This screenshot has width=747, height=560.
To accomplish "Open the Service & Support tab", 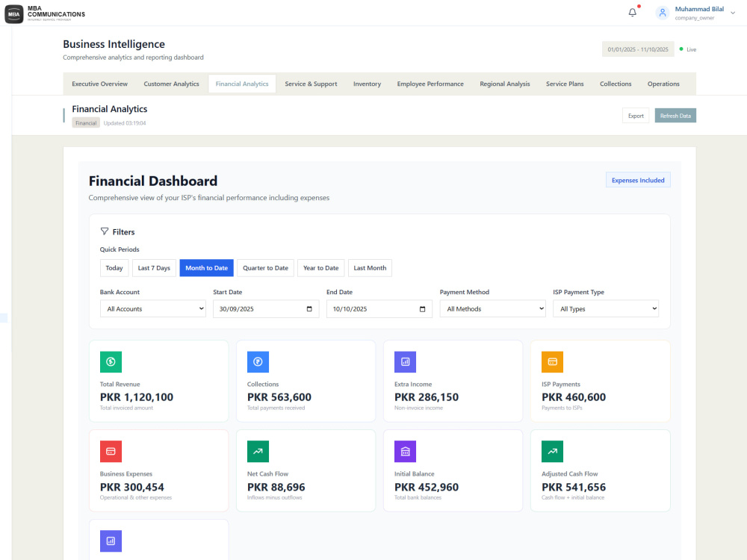I will (x=311, y=84).
